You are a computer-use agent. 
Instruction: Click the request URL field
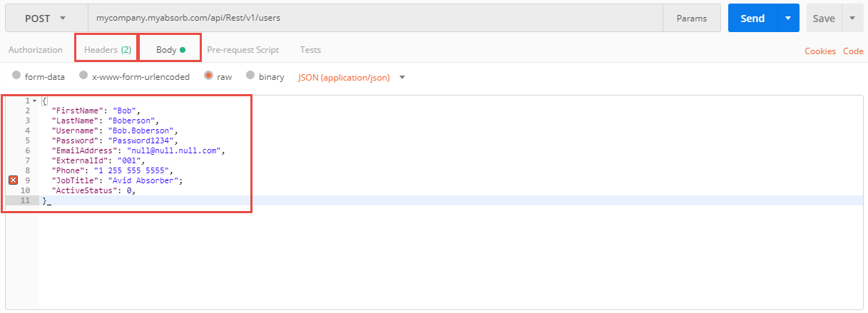376,19
